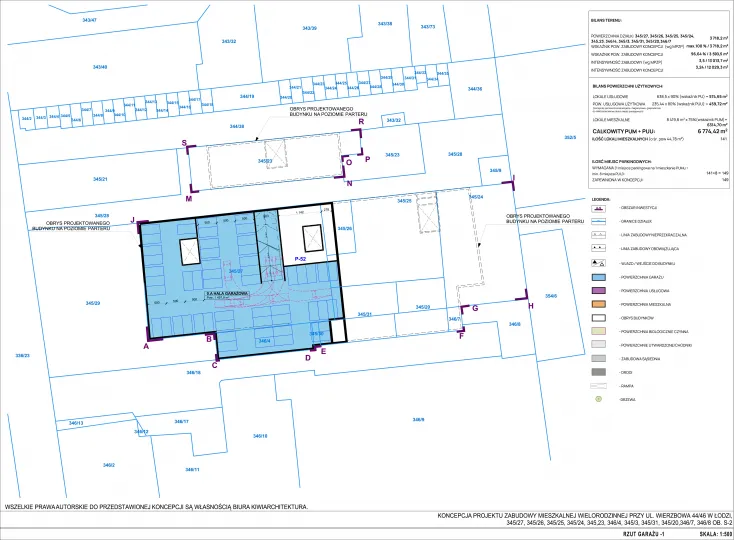Click the Linia Zabudowy Obowiązująca legend symbol
The image size is (734, 540).
tap(600, 248)
